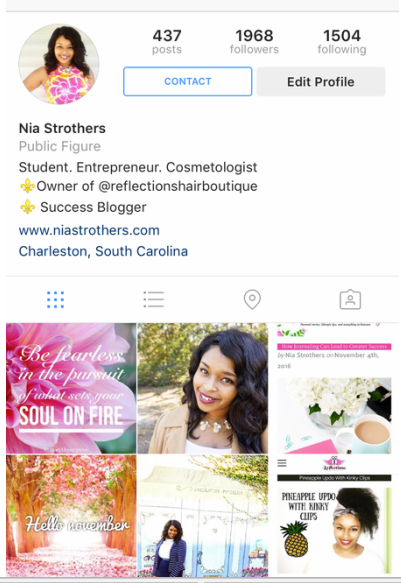Open the 'Soul on Fire' quote post
The width and height of the screenshot is (401, 583).
pos(71,388)
